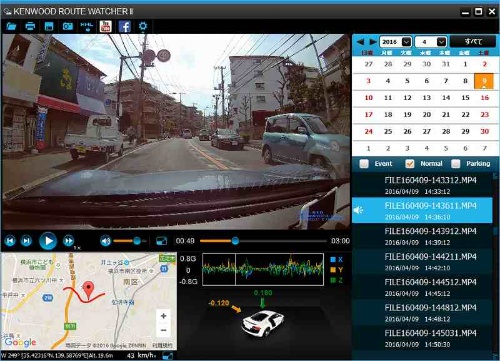Open settings gear icon
Screen dimensions: 500x361
point(143,26)
